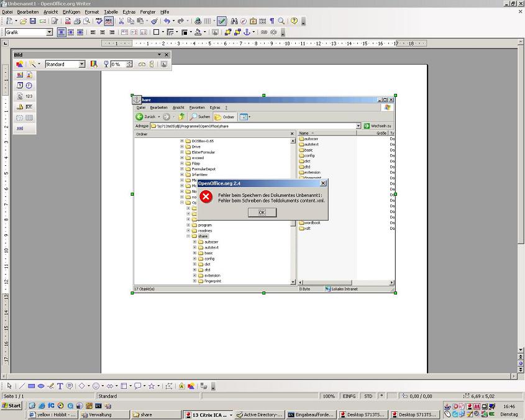The image size is (525, 420).
Task: Select the Text tool T icon
Action: click(60, 386)
